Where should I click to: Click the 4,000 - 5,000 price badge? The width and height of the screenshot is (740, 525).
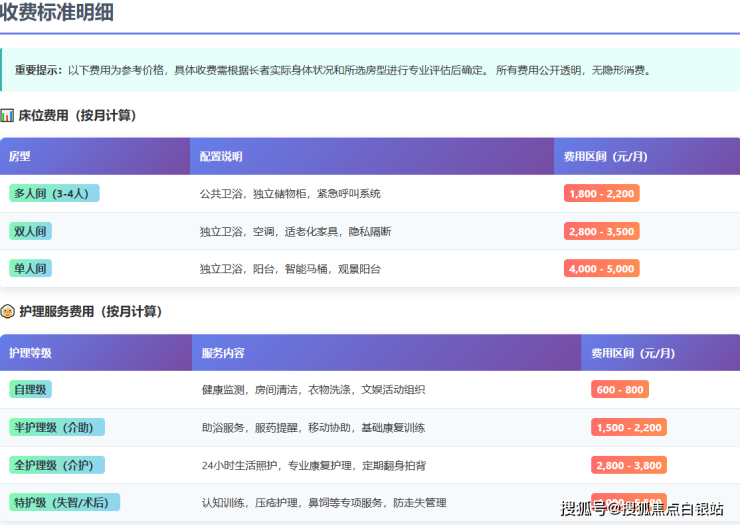(601, 269)
